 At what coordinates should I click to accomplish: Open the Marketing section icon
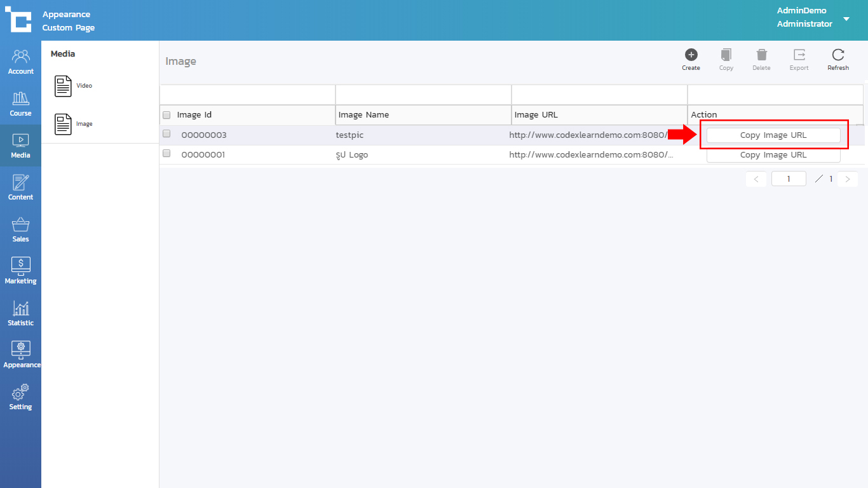20,266
